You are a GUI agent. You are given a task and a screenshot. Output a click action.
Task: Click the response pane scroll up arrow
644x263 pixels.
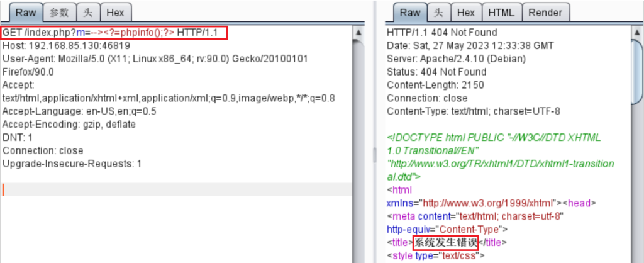[636, 33]
